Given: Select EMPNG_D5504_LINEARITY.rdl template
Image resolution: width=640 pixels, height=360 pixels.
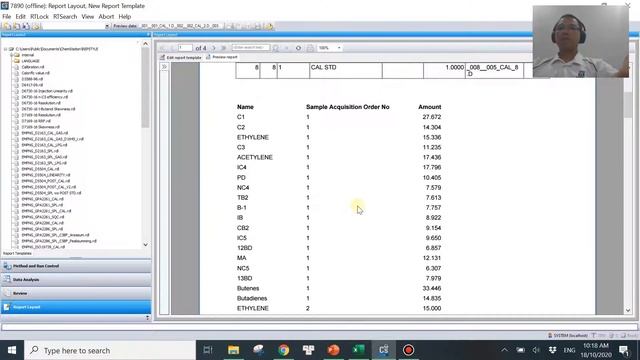Looking at the screenshot, I should 46,175.
